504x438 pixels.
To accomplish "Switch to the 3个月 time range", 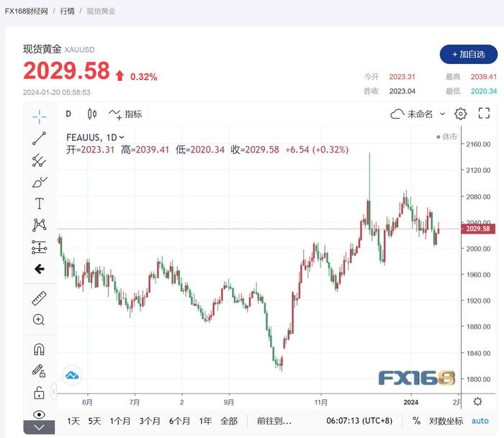I will (x=150, y=421).
